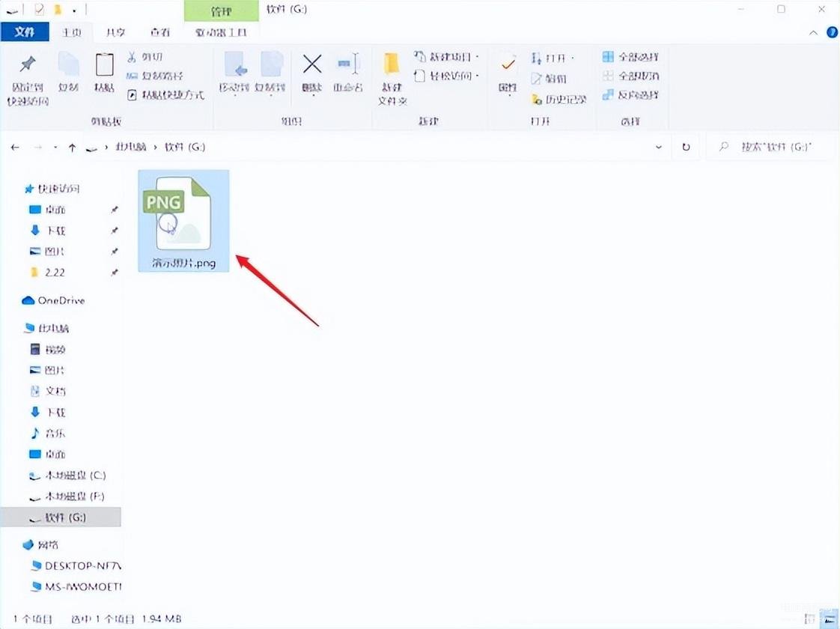
Task: Switch to the Share tab
Action: point(115,32)
